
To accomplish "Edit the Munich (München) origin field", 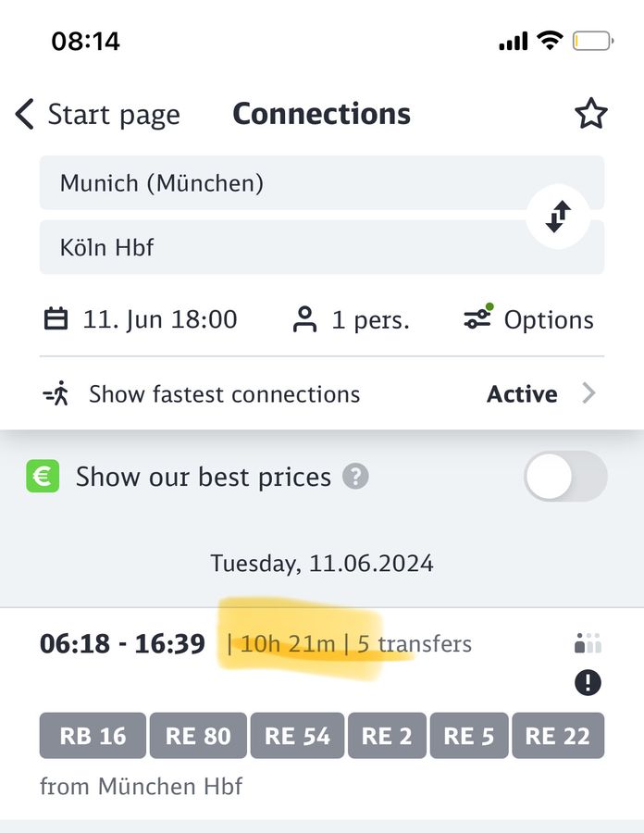I will tap(322, 182).
